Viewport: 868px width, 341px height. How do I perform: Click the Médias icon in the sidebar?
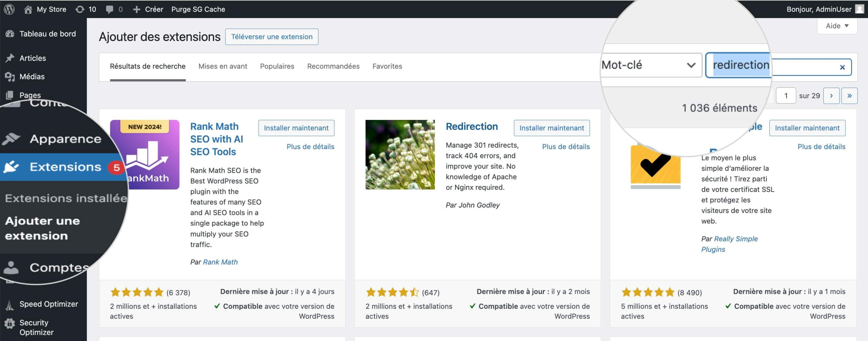(10, 77)
